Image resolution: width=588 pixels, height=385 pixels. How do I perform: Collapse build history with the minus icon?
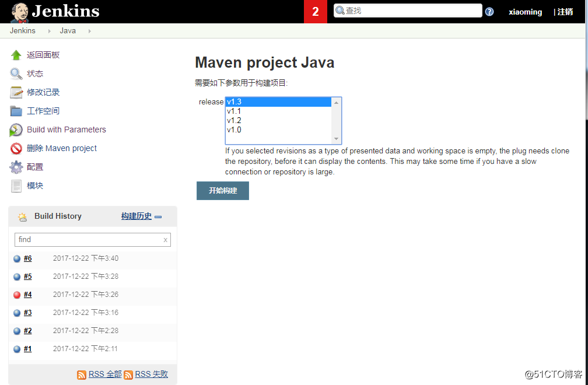(x=158, y=216)
